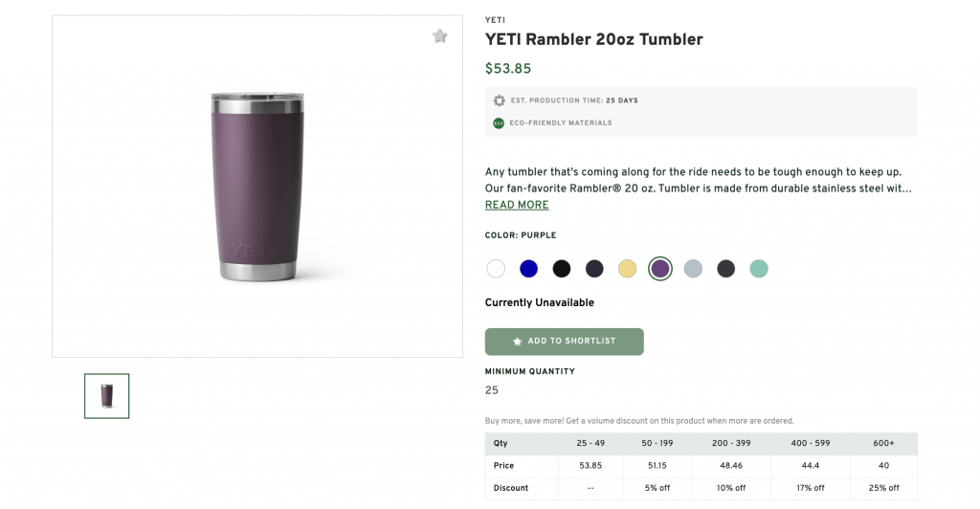Click the main tumbler product image
The height and width of the screenshot is (509, 980).
[x=257, y=187]
